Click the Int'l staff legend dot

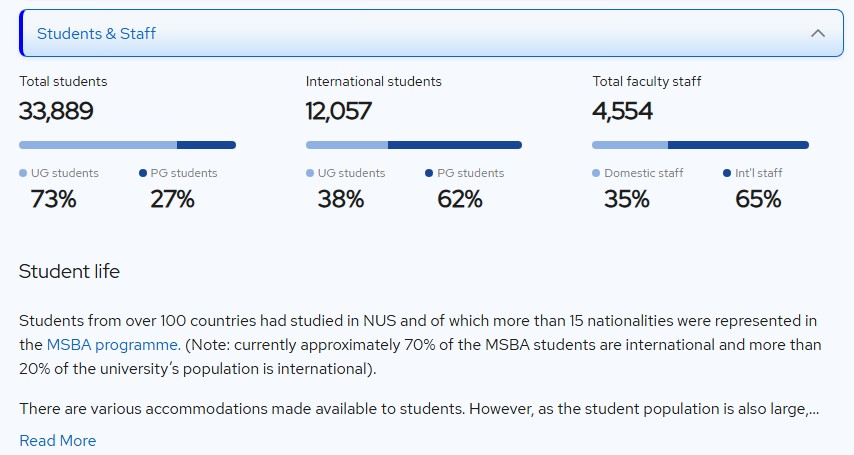tap(727, 173)
